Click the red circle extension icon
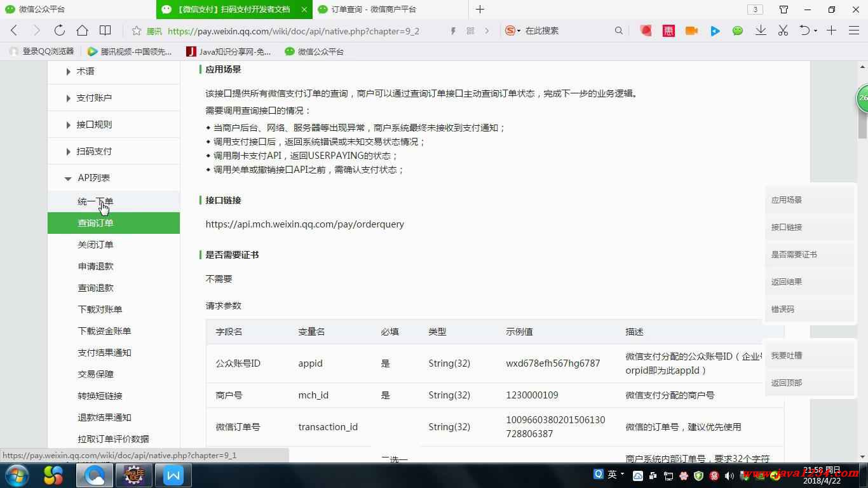The image size is (868, 488). (646, 30)
